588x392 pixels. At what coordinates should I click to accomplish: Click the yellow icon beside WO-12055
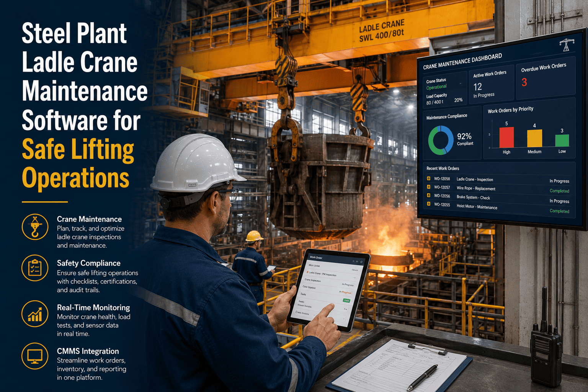[x=429, y=204]
